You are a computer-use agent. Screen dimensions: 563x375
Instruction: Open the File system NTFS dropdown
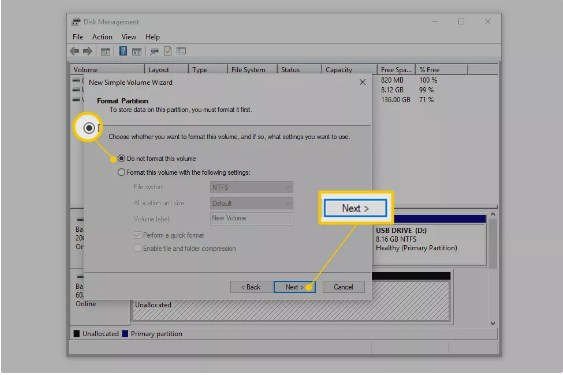(x=251, y=188)
